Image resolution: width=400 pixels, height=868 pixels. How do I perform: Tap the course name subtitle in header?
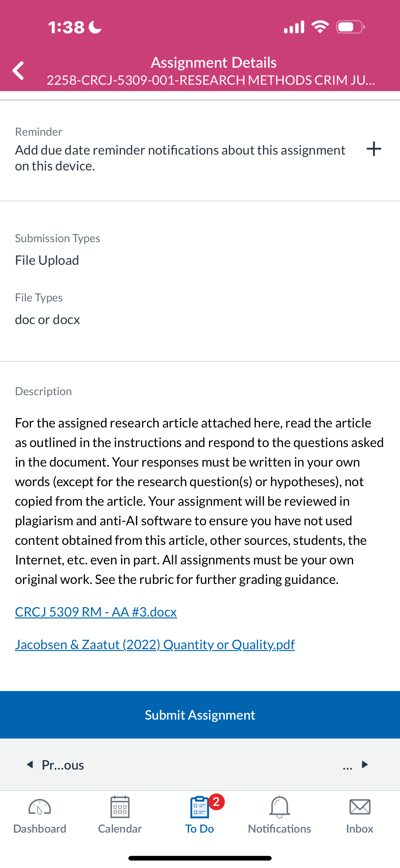211,80
